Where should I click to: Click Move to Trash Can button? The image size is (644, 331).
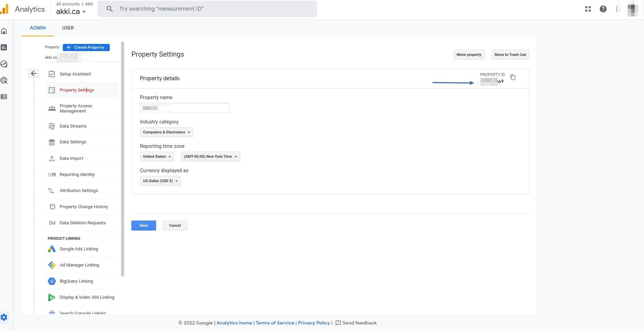tap(510, 55)
